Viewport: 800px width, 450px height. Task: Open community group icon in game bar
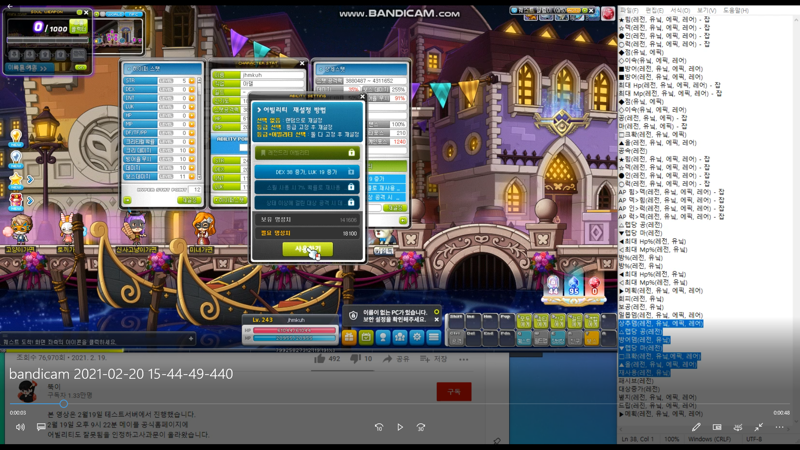pyautogui.click(x=400, y=337)
